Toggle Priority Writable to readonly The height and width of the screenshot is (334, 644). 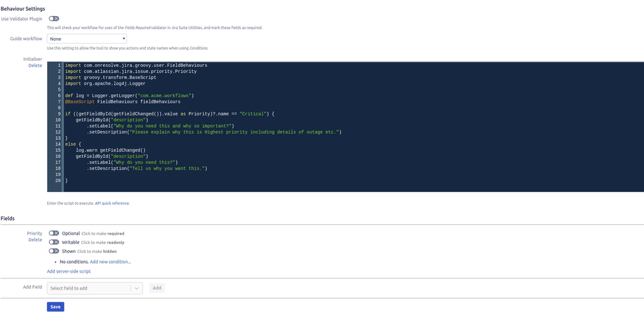tap(54, 242)
